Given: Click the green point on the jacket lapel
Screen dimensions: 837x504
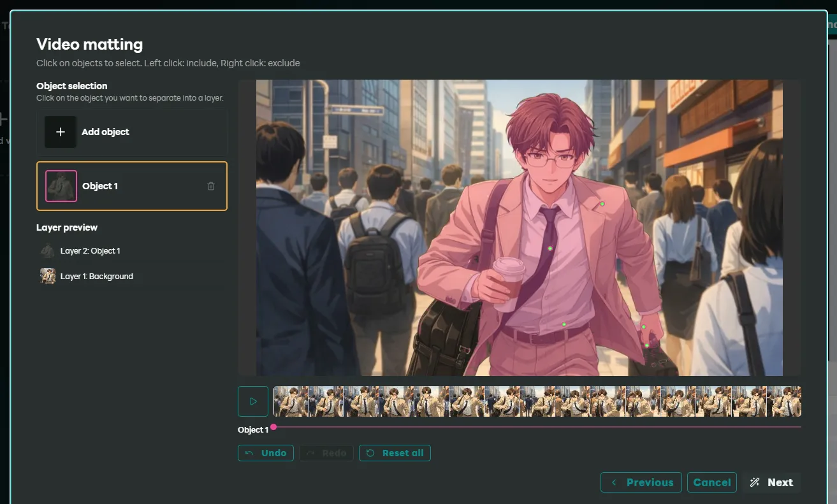Looking at the screenshot, I should [x=602, y=204].
